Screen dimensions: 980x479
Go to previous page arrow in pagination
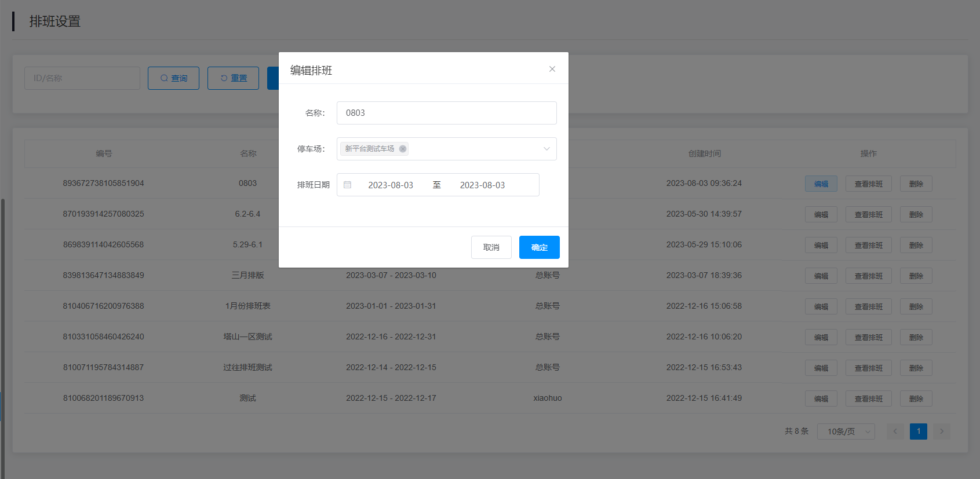895,432
